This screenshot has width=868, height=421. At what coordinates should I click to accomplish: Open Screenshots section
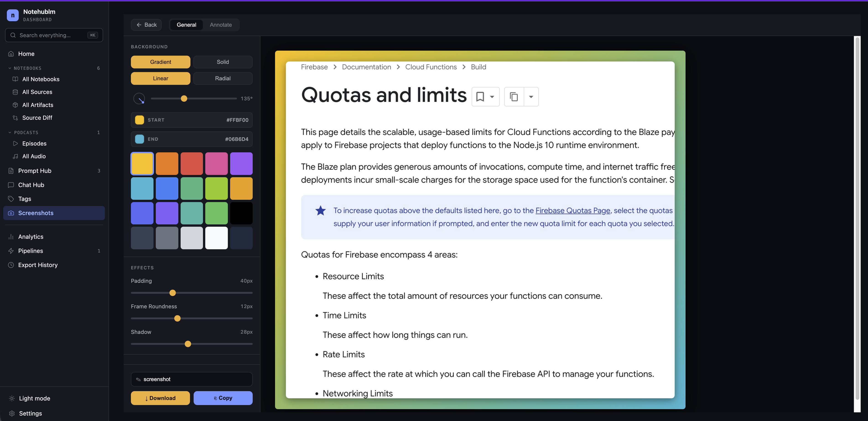tap(54, 213)
